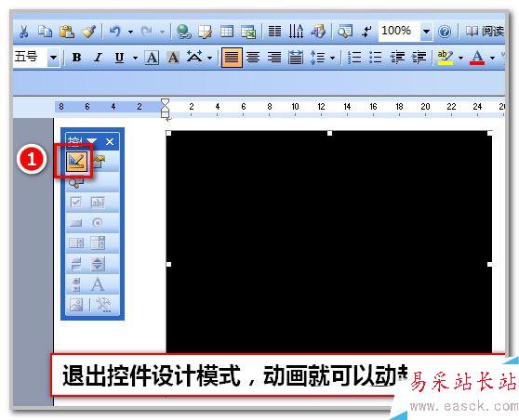519x420 pixels.
Task: Apply numbered list formatting
Action: [353, 58]
